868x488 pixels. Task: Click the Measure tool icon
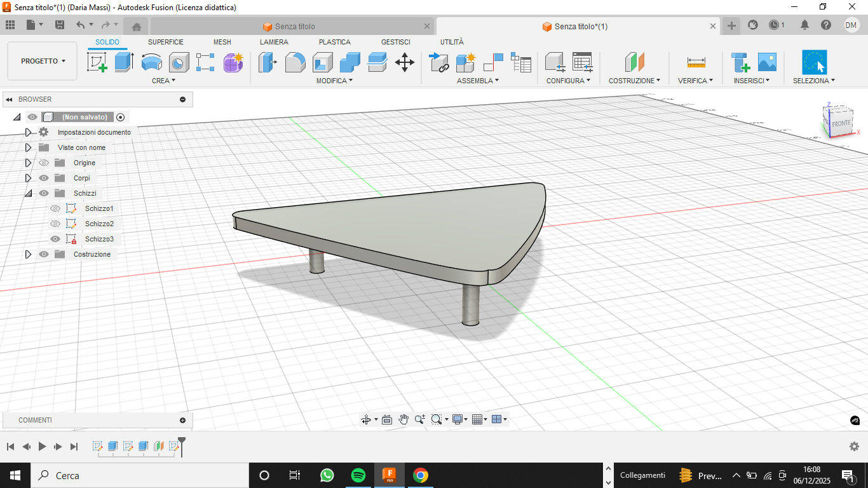pyautogui.click(x=696, y=62)
